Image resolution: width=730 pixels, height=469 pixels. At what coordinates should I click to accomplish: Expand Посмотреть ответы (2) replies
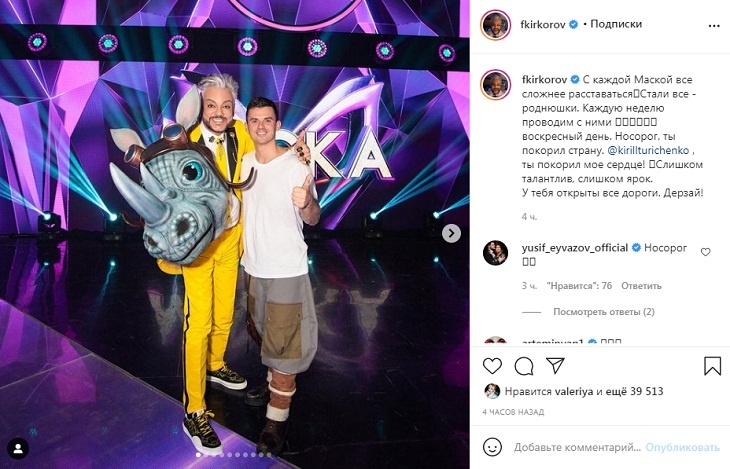tap(603, 312)
